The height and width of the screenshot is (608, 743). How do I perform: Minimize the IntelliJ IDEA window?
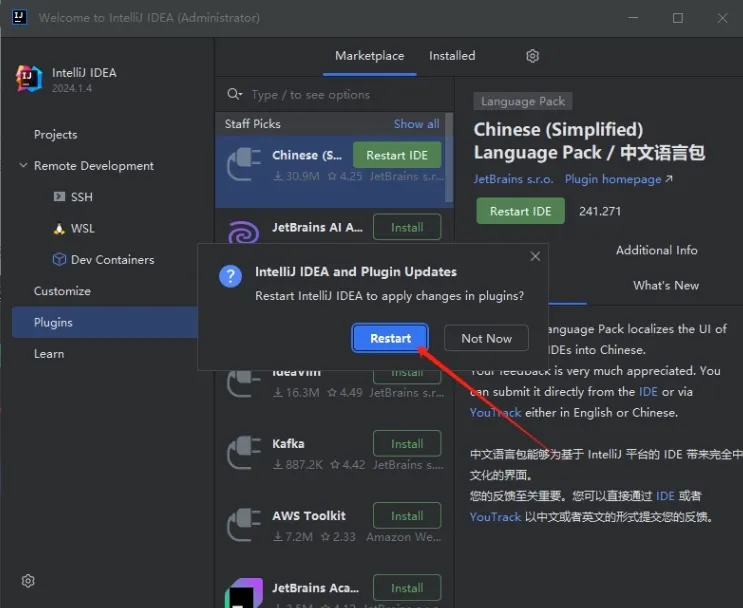click(x=633, y=18)
